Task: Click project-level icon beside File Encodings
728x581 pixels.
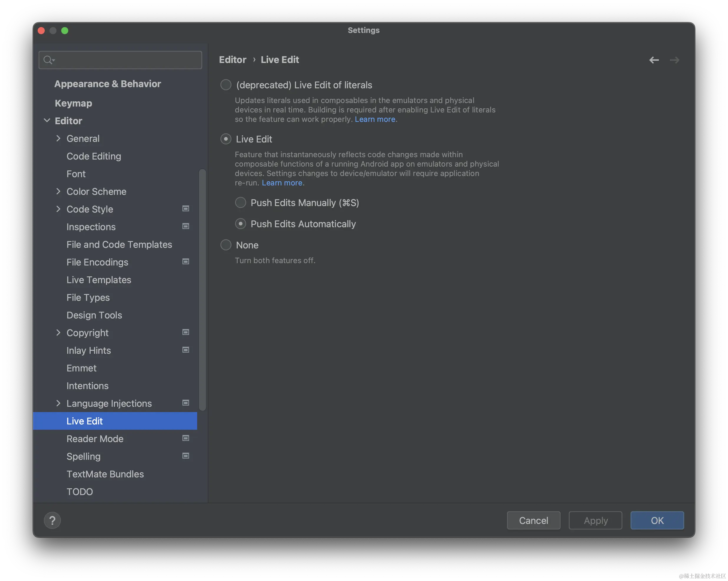Action: (185, 261)
